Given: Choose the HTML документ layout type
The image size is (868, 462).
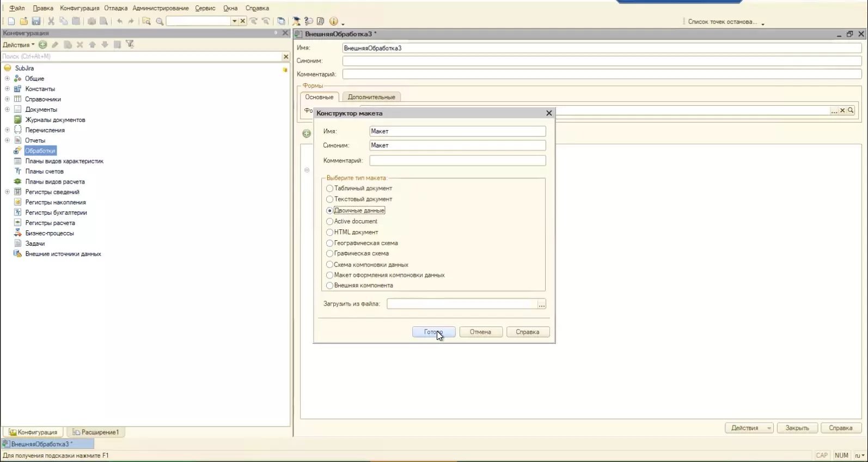Looking at the screenshot, I should [x=329, y=232].
